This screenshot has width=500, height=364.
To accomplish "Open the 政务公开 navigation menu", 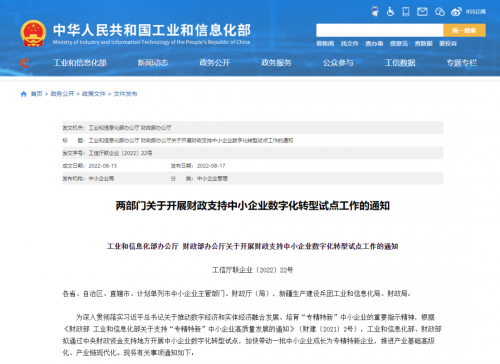I will point(215,63).
